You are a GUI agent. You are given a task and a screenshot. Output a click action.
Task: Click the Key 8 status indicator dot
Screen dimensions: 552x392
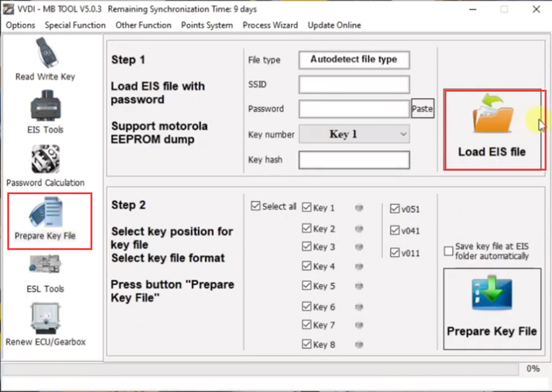pos(359,345)
